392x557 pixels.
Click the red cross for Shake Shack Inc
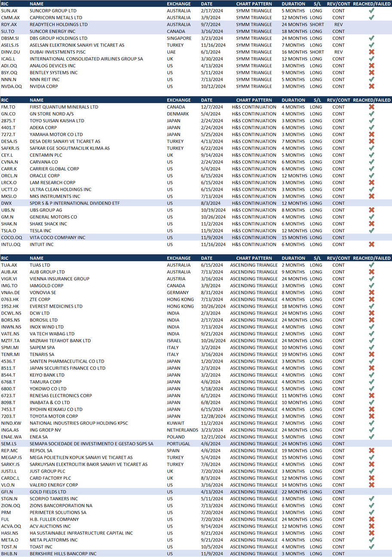pyautogui.click(x=371, y=224)
